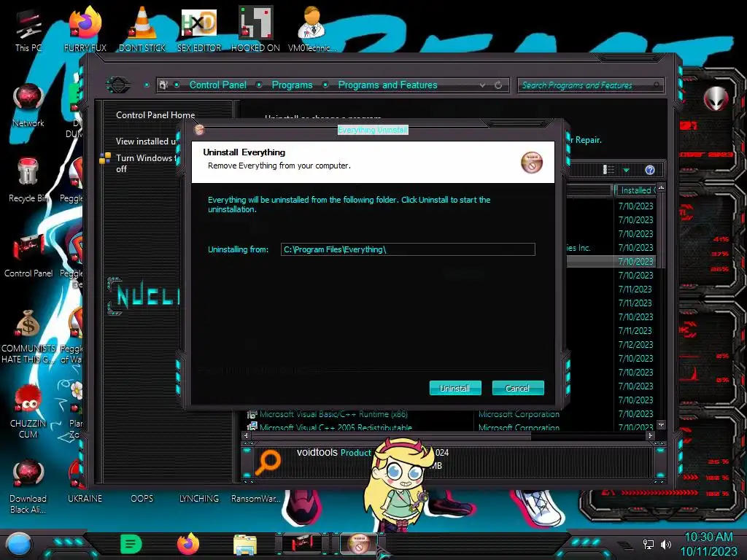Open the help icon in Programs and Features
The image size is (747, 560).
click(650, 170)
